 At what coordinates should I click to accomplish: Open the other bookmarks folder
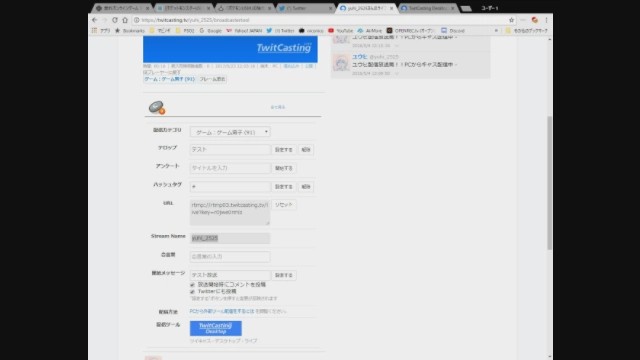tap(527, 31)
